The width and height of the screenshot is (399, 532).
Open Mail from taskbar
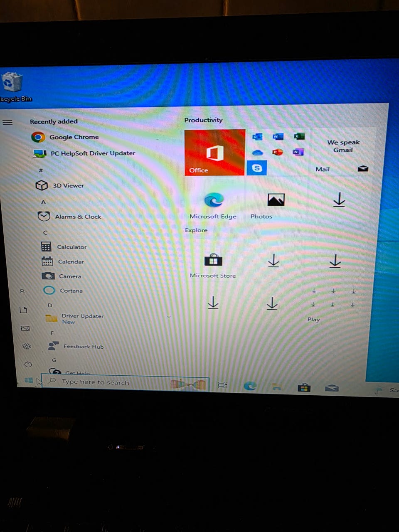[332, 388]
